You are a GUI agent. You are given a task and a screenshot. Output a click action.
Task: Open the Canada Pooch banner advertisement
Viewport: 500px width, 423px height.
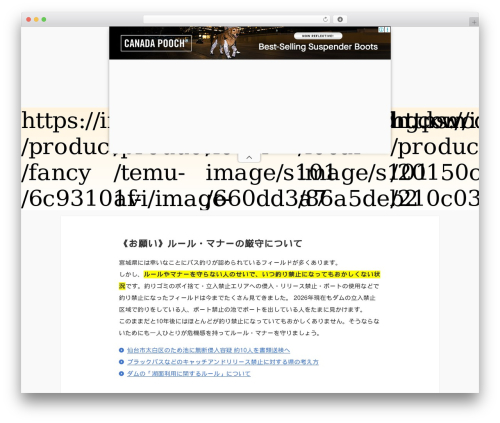point(250,43)
